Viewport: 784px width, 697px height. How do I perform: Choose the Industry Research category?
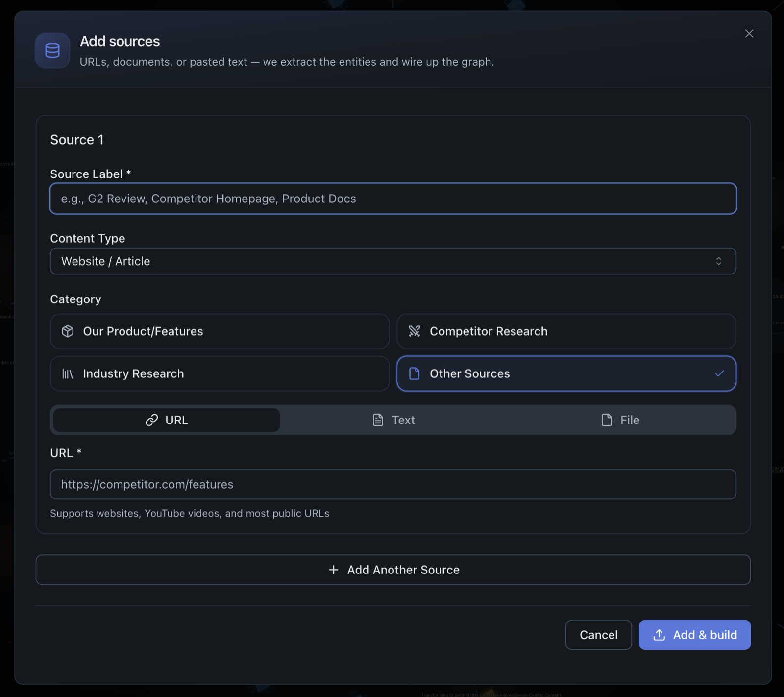(220, 373)
